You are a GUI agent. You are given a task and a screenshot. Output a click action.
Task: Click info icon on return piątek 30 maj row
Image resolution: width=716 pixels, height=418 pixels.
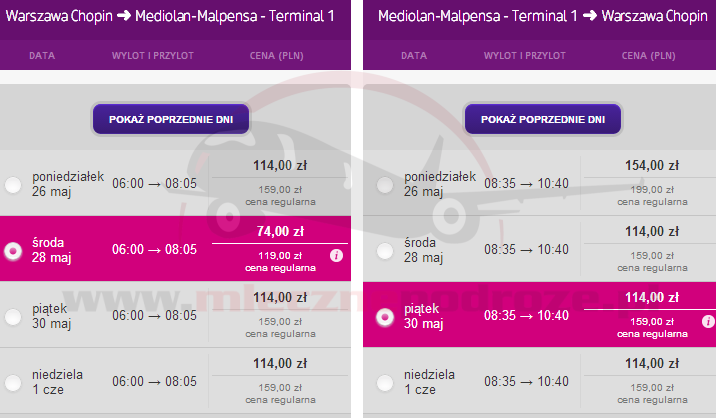coord(708,322)
